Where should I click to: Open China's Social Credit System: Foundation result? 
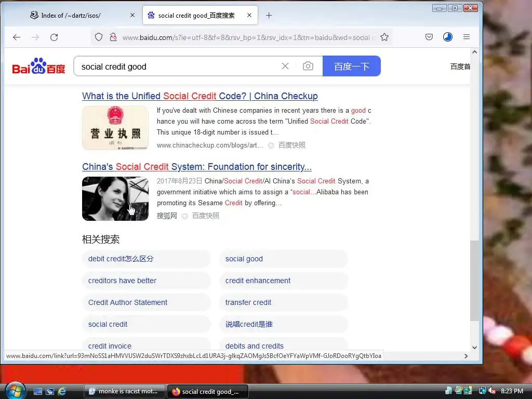(197, 167)
